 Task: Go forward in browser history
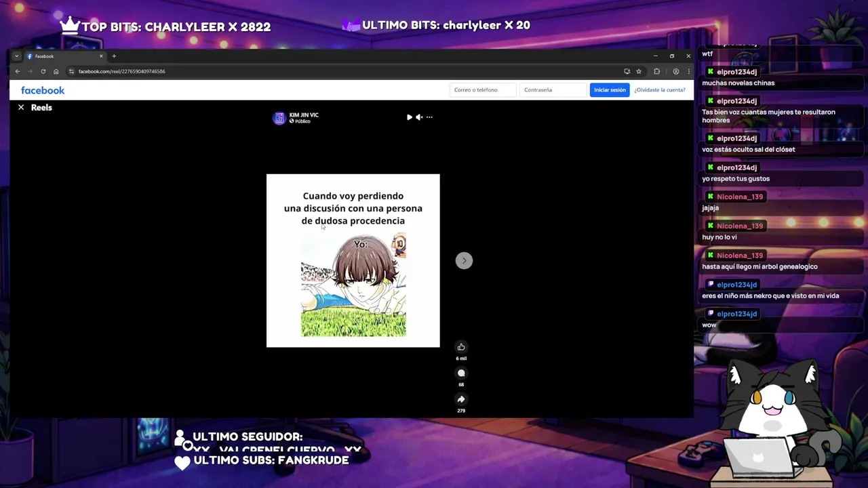[x=30, y=71]
